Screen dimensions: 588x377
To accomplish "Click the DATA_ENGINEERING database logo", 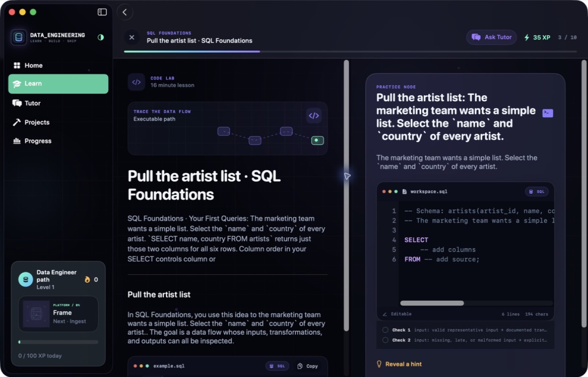I will (19, 37).
